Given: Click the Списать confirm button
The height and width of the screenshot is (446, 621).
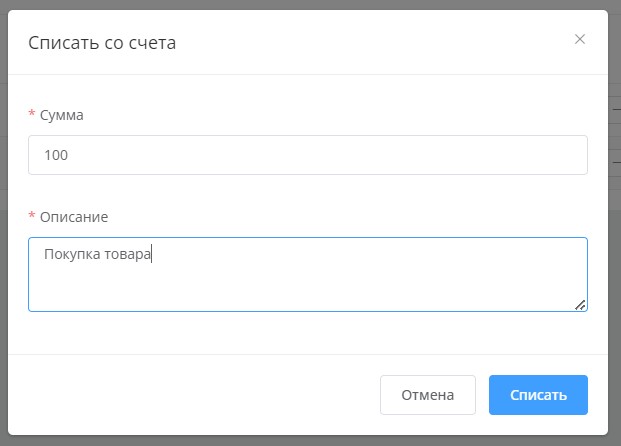Looking at the screenshot, I should pyautogui.click(x=538, y=395).
